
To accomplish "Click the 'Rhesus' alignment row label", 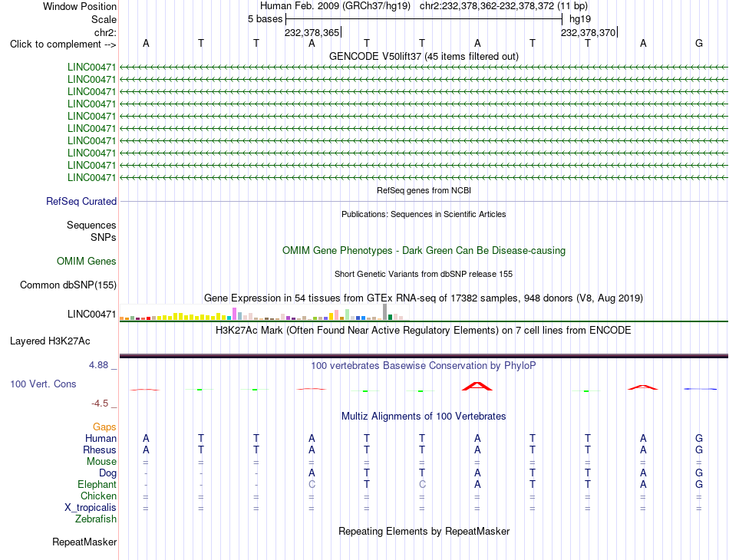I will [x=100, y=450].
